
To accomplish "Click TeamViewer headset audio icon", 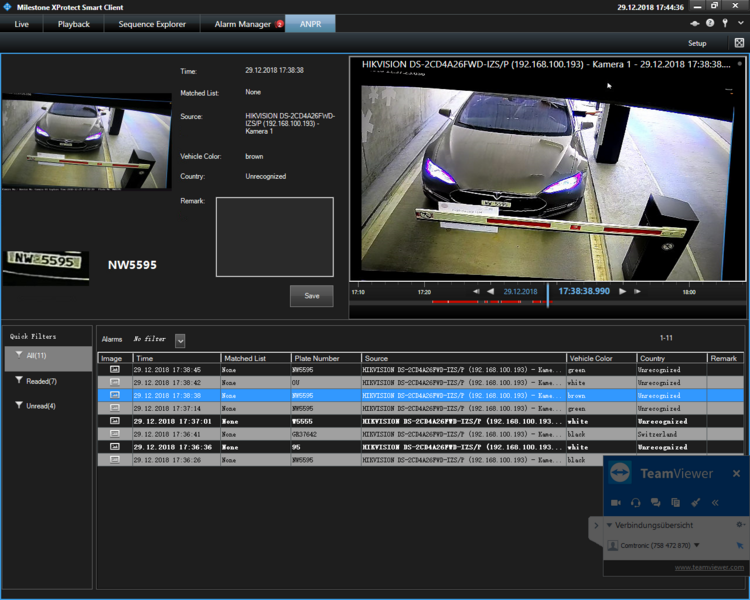I will click(636, 502).
